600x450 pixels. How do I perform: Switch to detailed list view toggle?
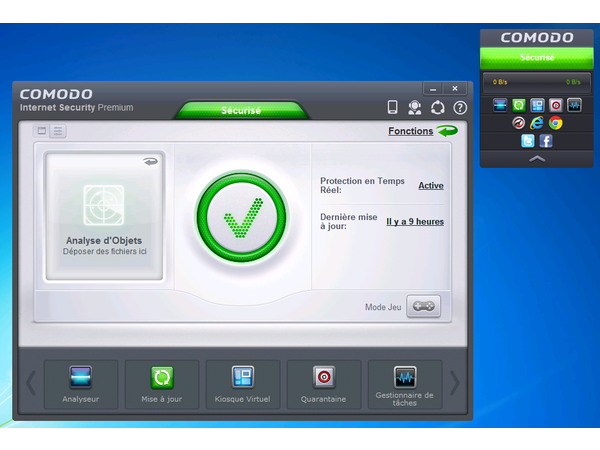[58, 131]
